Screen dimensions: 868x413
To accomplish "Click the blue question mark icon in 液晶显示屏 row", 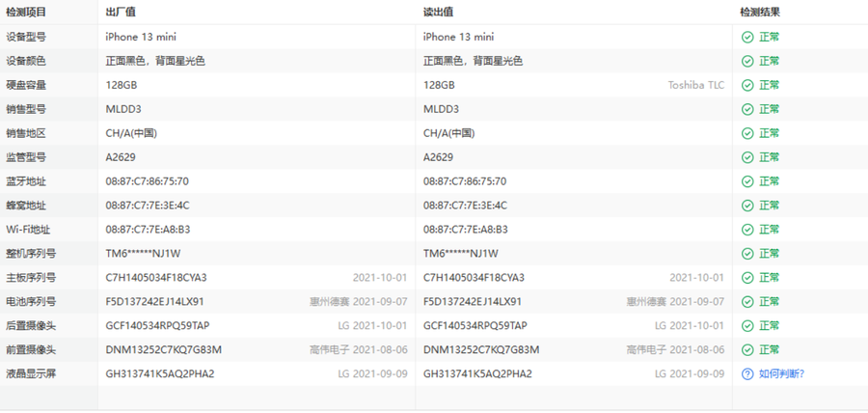I will click(x=747, y=374).
